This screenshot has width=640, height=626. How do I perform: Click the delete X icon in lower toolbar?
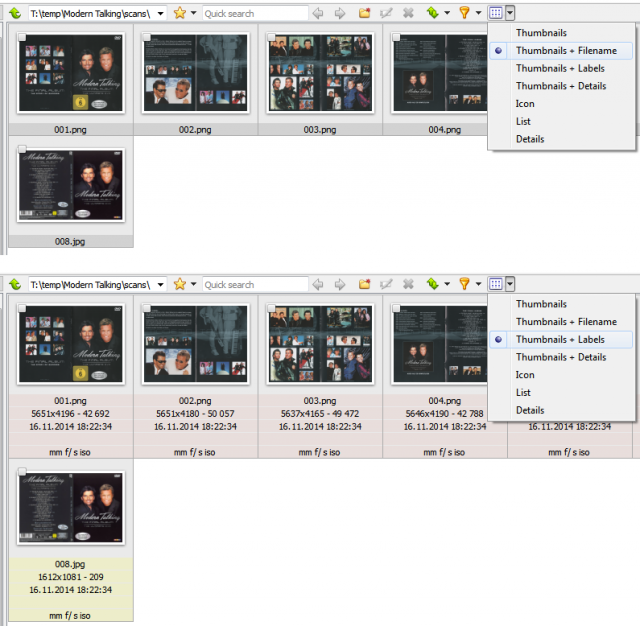coord(408,284)
